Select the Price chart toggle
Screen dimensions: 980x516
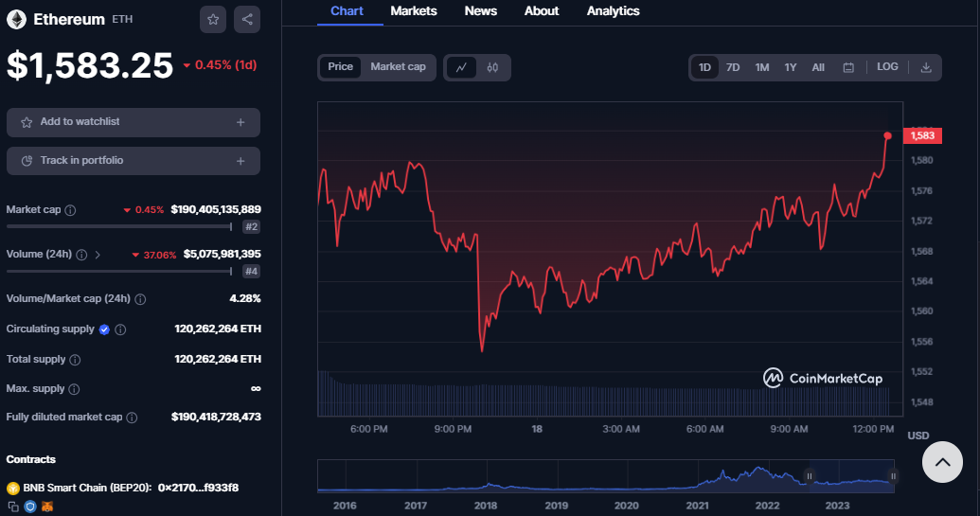tap(341, 67)
